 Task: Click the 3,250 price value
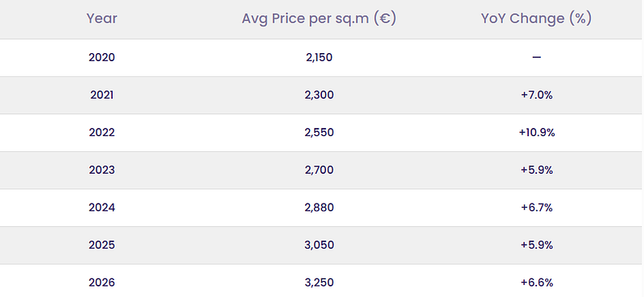coord(319,283)
